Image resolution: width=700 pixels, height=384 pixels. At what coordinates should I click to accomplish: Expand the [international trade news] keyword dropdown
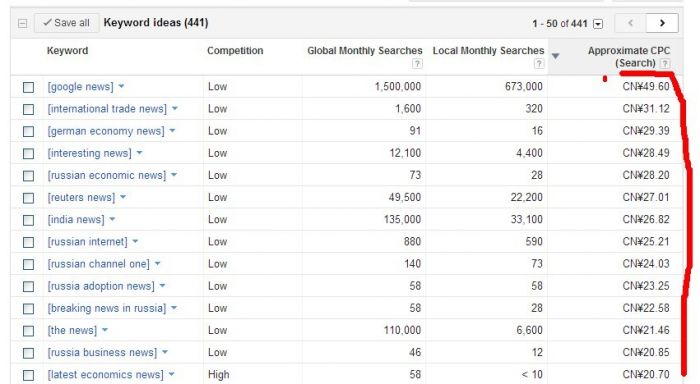(x=175, y=109)
